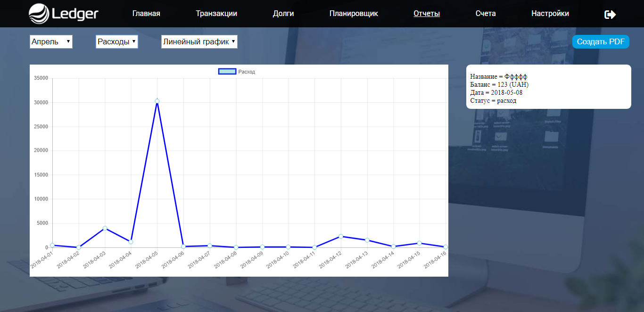Viewport: 644px width, 312px height.
Task: Open the Апрель month dropdown
Action: point(51,41)
